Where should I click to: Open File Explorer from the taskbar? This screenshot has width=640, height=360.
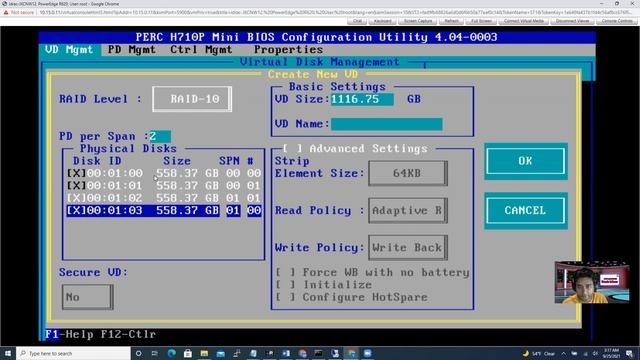point(204,353)
